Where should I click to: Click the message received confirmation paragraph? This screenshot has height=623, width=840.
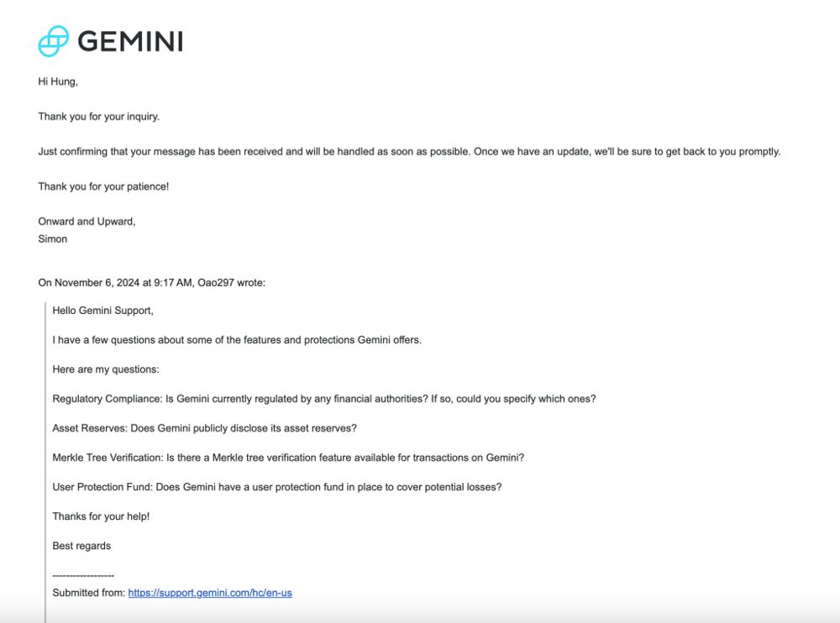coord(409,152)
